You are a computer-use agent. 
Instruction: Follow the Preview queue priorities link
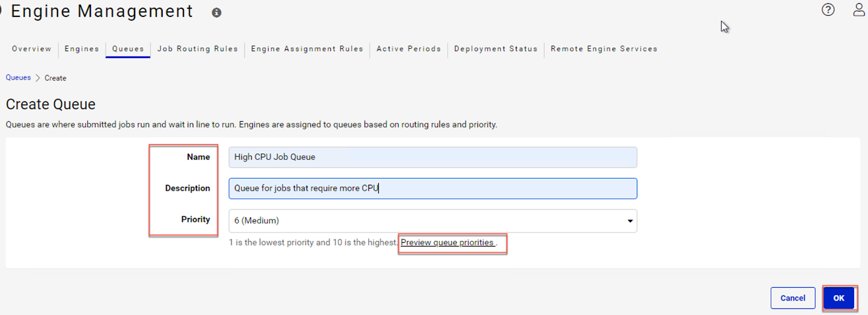click(x=447, y=243)
